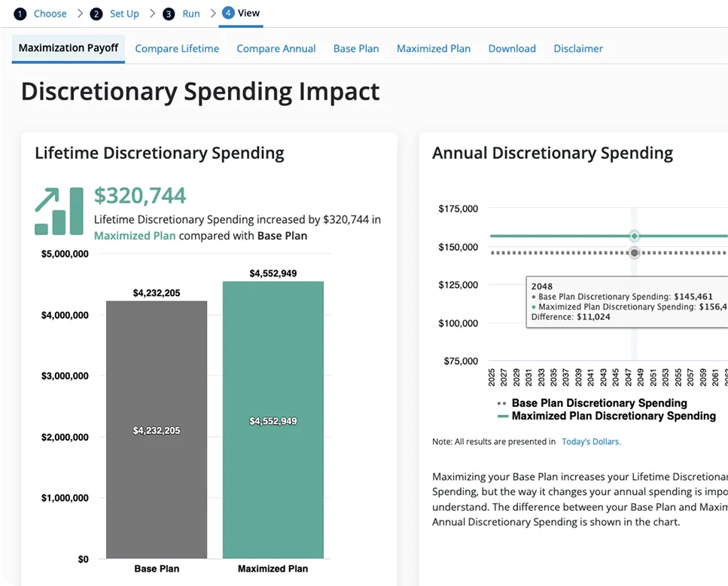Click the 2048 year in tooltip
Viewport: 728px width, 586px height.
(542, 286)
